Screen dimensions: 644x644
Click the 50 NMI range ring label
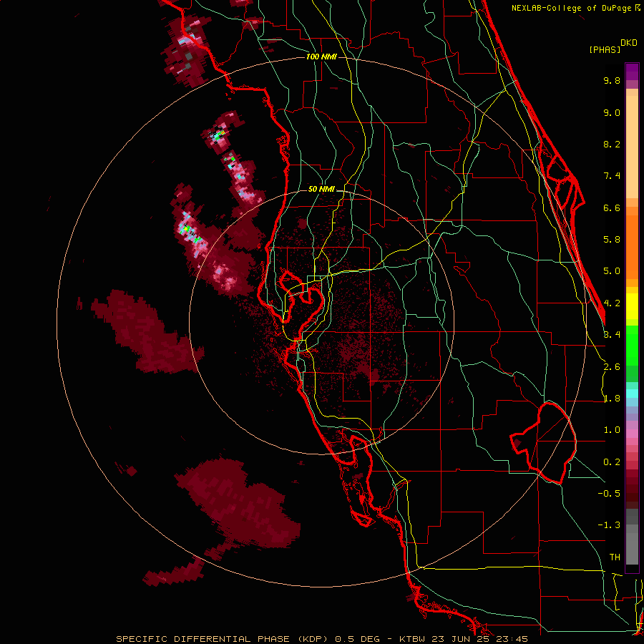[x=321, y=190]
